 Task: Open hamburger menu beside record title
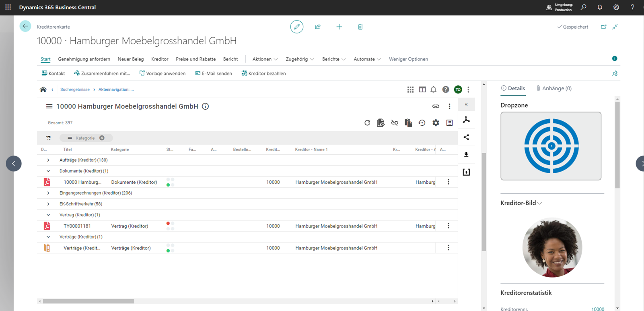pos(49,106)
